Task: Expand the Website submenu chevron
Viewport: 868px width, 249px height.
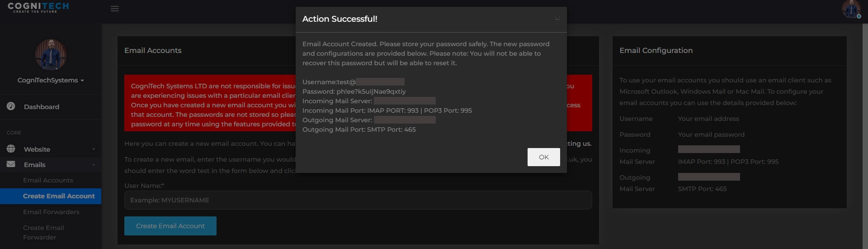Action: (x=94, y=149)
